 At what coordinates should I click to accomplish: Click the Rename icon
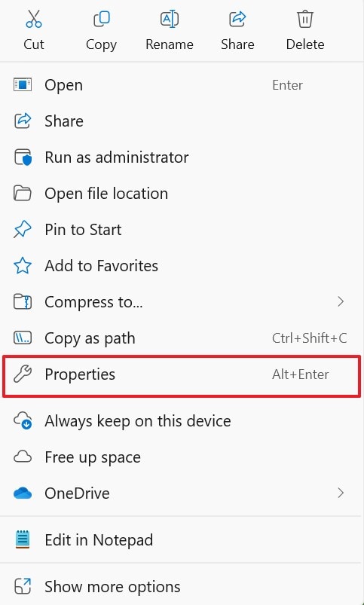point(169,19)
